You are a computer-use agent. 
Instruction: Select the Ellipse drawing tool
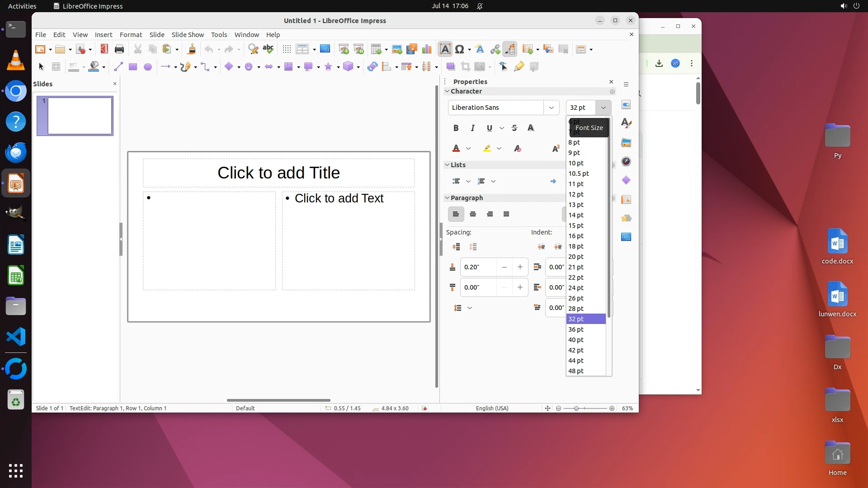(148, 67)
